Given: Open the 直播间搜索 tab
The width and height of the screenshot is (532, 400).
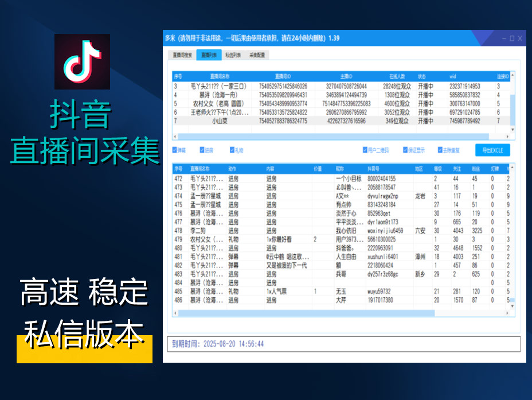Looking at the screenshot, I should [x=182, y=55].
